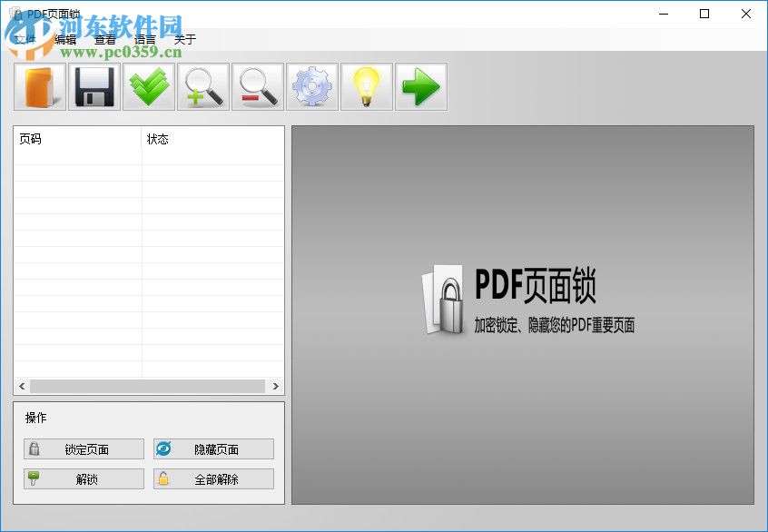Image resolution: width=768 pixels, height=532 pixels.
Task: Open settings via the gear icon
Action: 311,86
